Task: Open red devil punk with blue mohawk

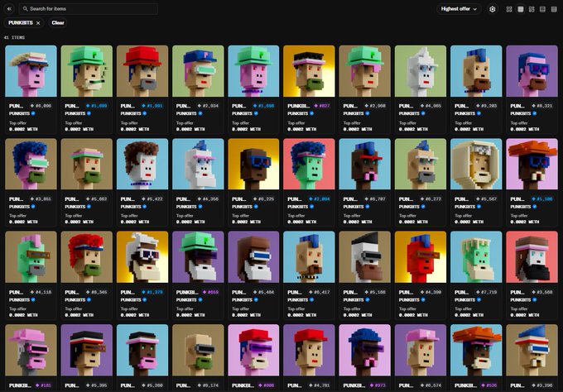Action: pos(421,257)
